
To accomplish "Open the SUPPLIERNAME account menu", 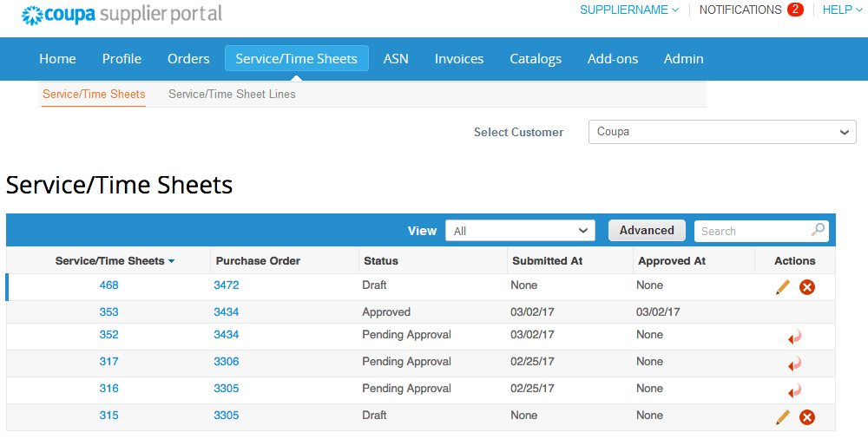I will click(x=628, y=10).
